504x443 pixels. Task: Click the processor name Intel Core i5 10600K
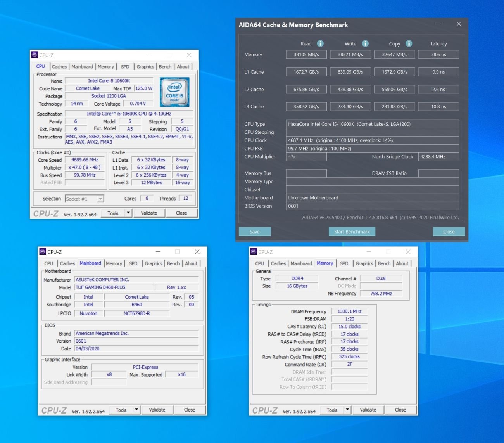[109, 81]
